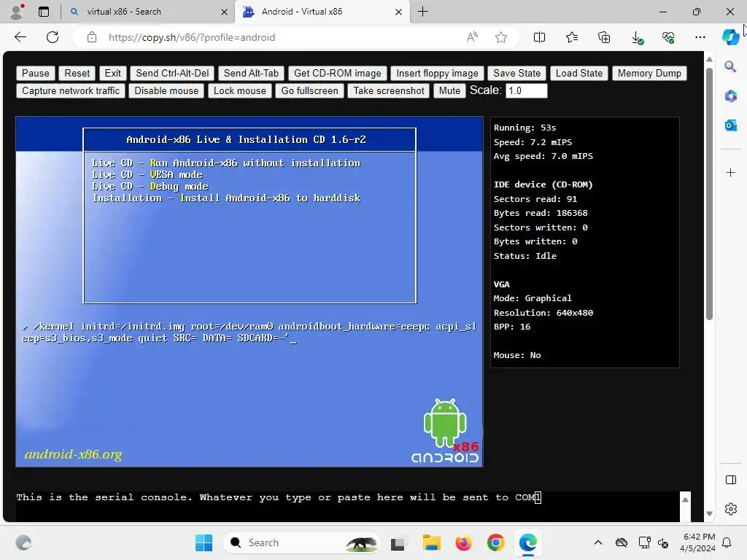Click the Scale input field
Screen dimensions: 747x560
click(x=526, y=90)
